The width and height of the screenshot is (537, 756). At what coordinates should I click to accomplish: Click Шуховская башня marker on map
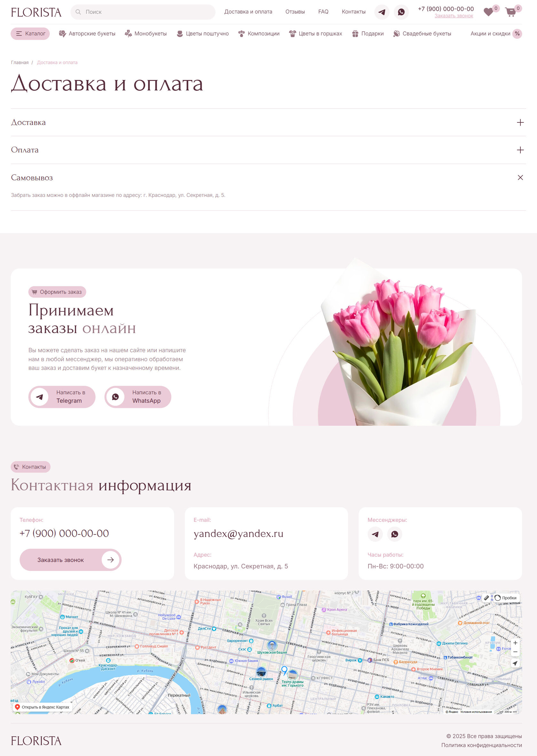[x=272, y=645]
